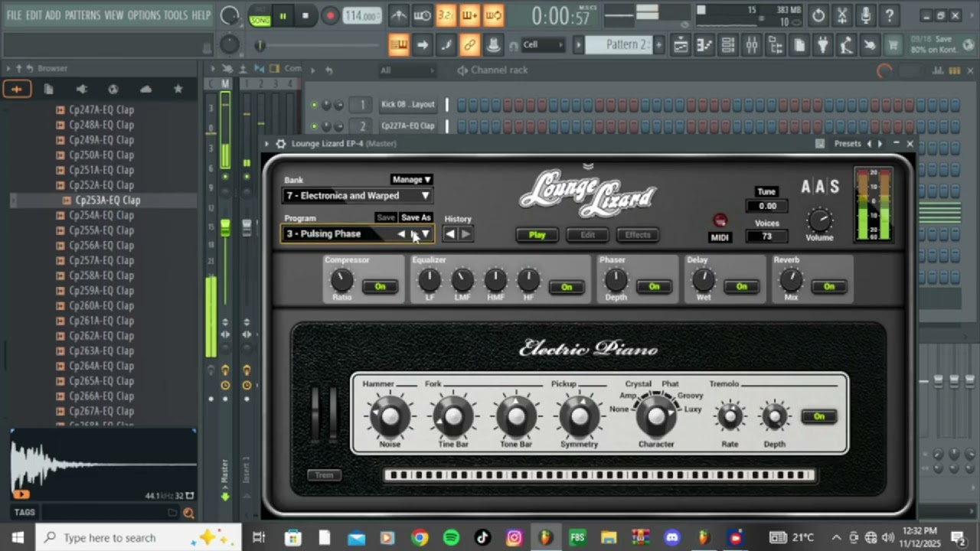Open the Pattern 2 selector
The height and width of the screenshot is (551, 980).
[619, 45]
